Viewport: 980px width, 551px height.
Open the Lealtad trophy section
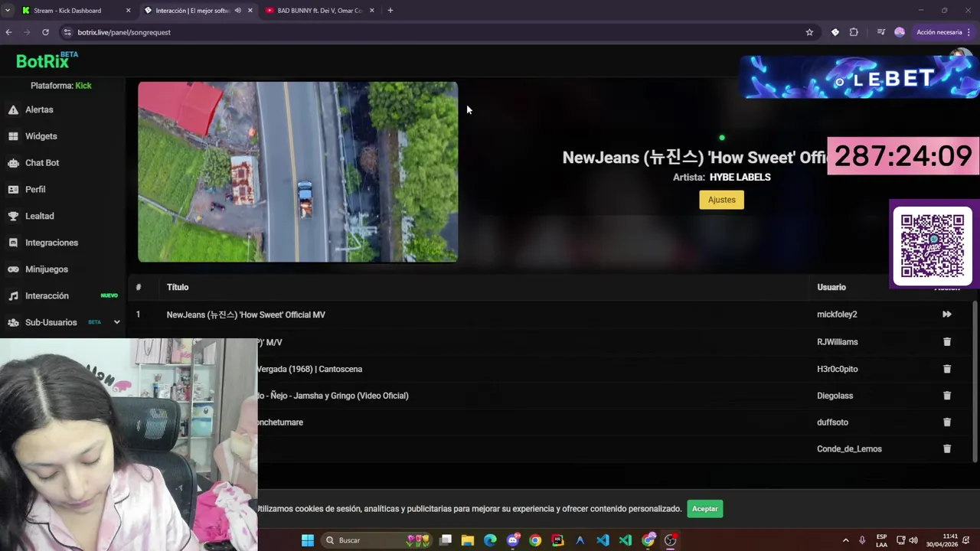pyautogui.click(x=39, y=216)
